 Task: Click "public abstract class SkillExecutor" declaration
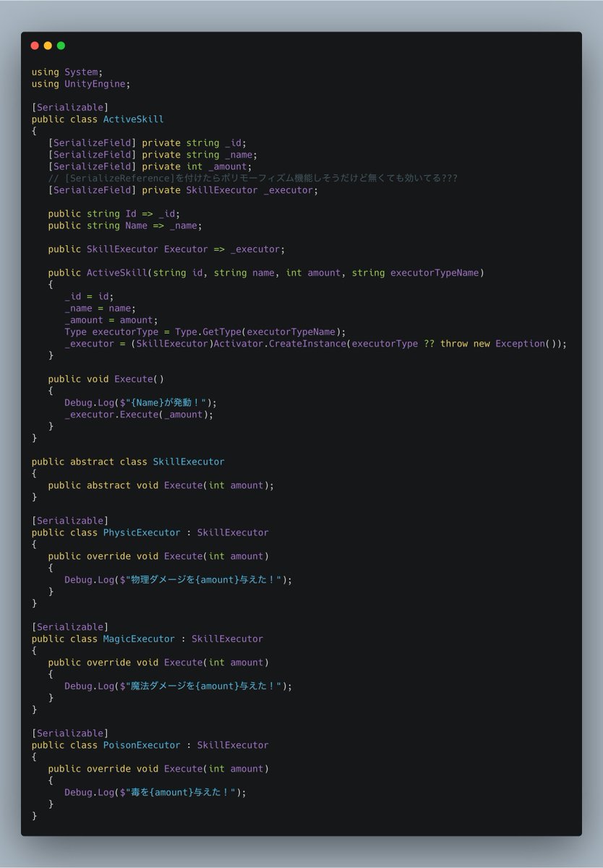(x=128, y=462)
